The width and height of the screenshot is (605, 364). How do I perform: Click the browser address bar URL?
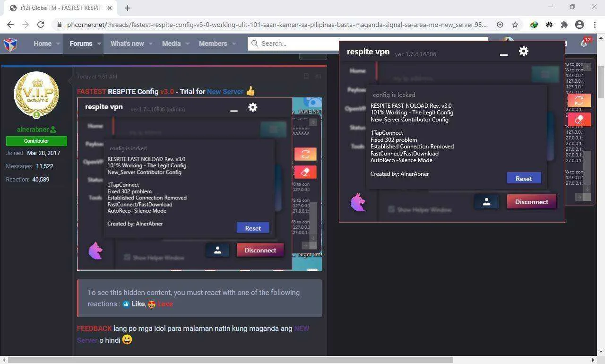click(277, 25)
